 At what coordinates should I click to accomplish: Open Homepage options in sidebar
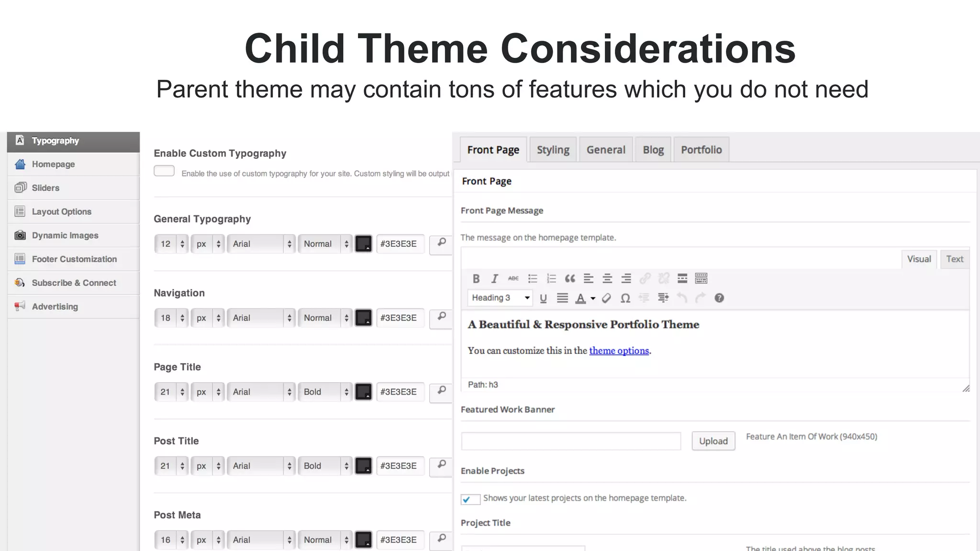[x=74, y=164]
